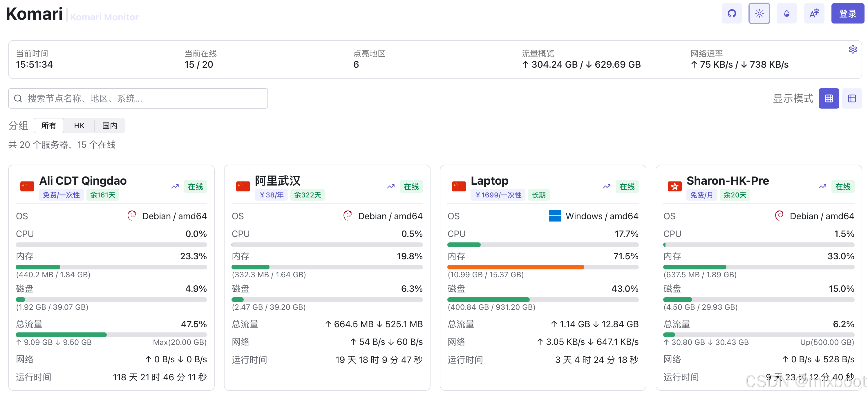The image size is (868, 396).
Task: Open the GitHub repository icon
Action: point(732,13)
